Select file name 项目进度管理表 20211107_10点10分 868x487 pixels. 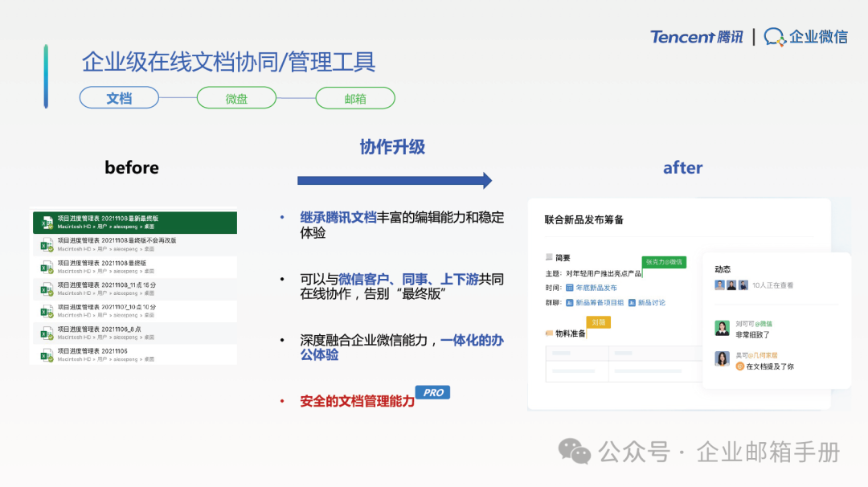click(x=107, y=307)
